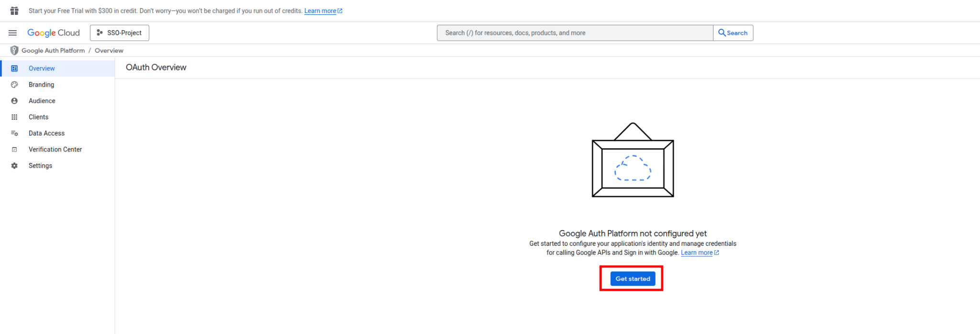
Task: Open Overview in the sidebar
Action: coord(57,69)
